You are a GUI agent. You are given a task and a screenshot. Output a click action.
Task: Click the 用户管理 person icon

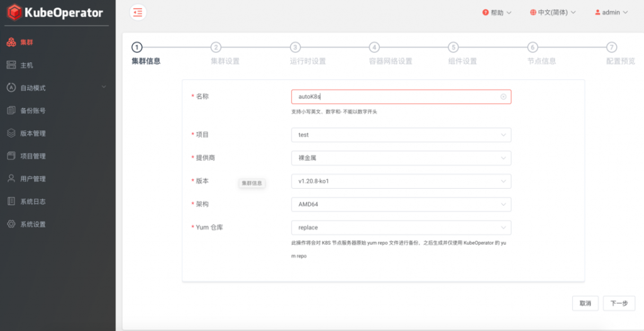pos(11,179)
